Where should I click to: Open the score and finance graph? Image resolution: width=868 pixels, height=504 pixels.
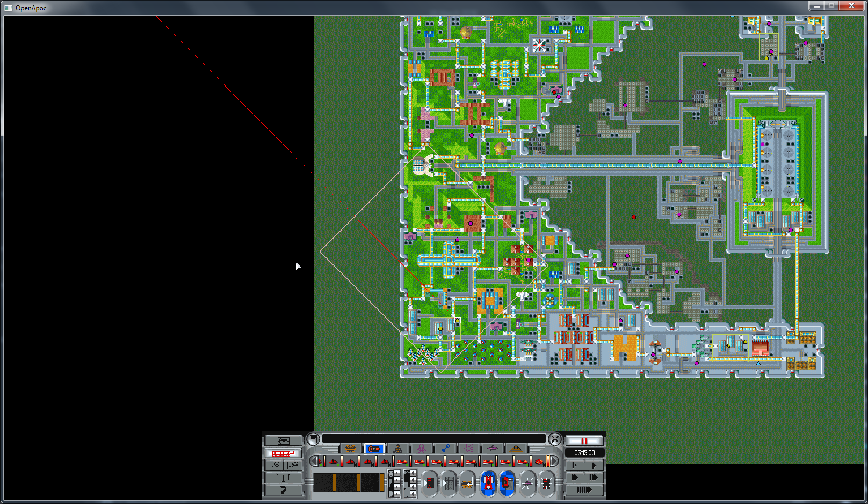pos(293,465)
